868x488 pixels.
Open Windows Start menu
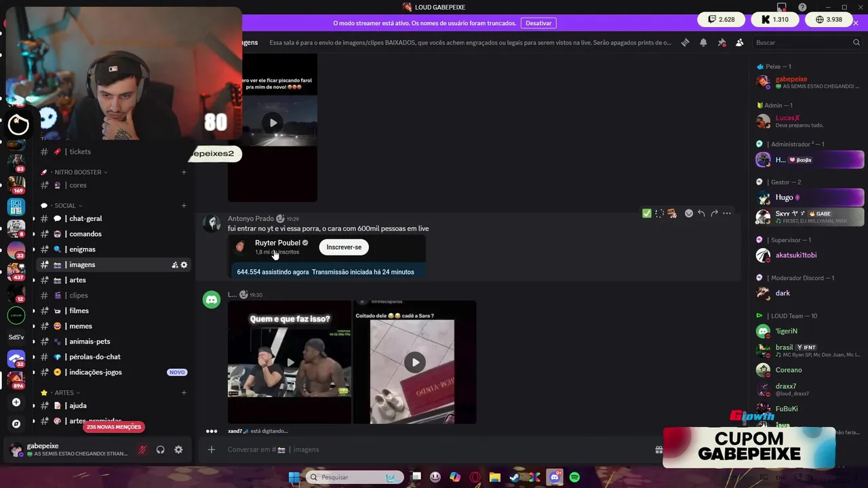point(294,477)
